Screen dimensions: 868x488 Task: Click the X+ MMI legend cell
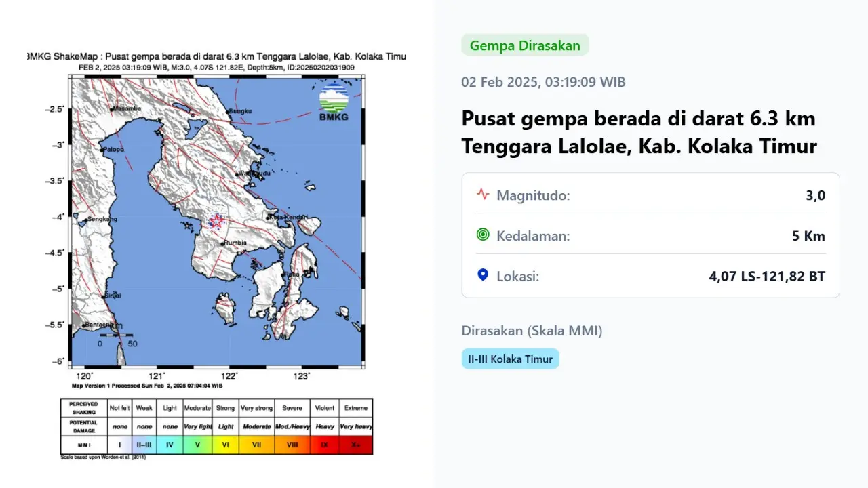pyautogui.click(x=356, y=445)
